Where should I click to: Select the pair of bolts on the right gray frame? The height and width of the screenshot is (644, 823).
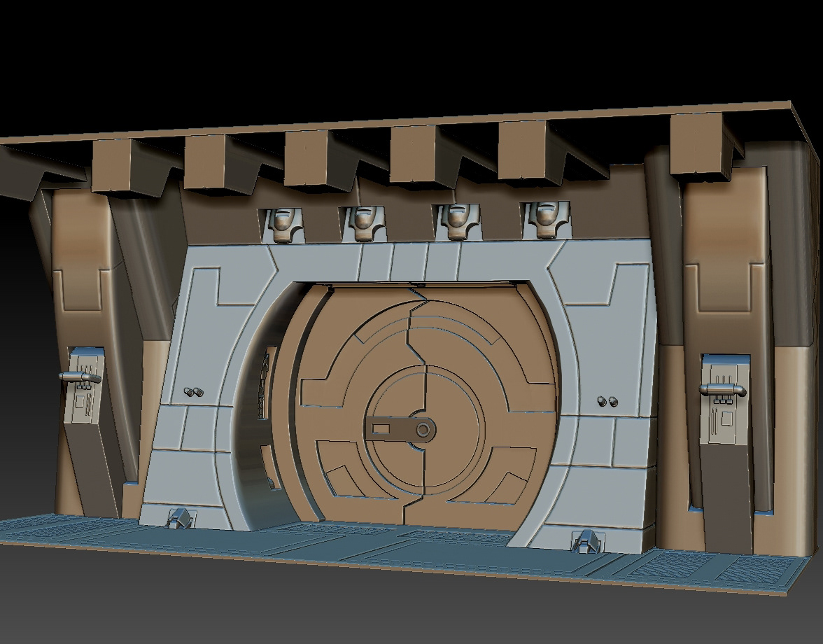pos(607,402)
